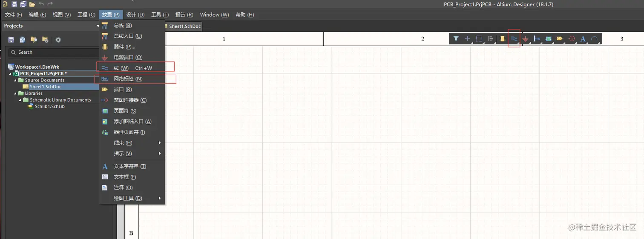Click the place part icon in canvas toolbar
Image resolution: width=644 pixels, height=239 pixels.
point(503,39)
